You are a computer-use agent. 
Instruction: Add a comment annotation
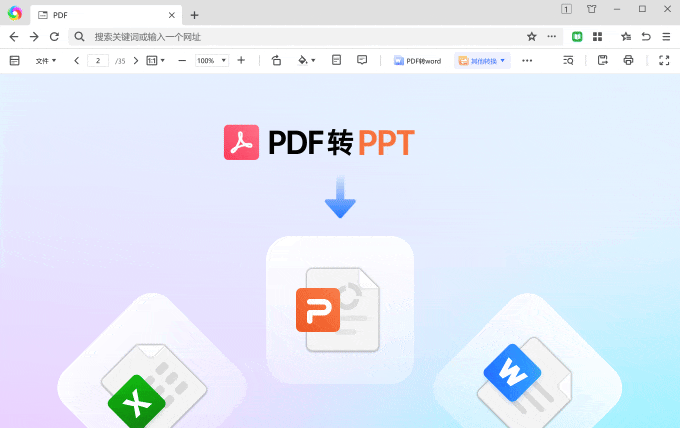click(x=362, y=61)
